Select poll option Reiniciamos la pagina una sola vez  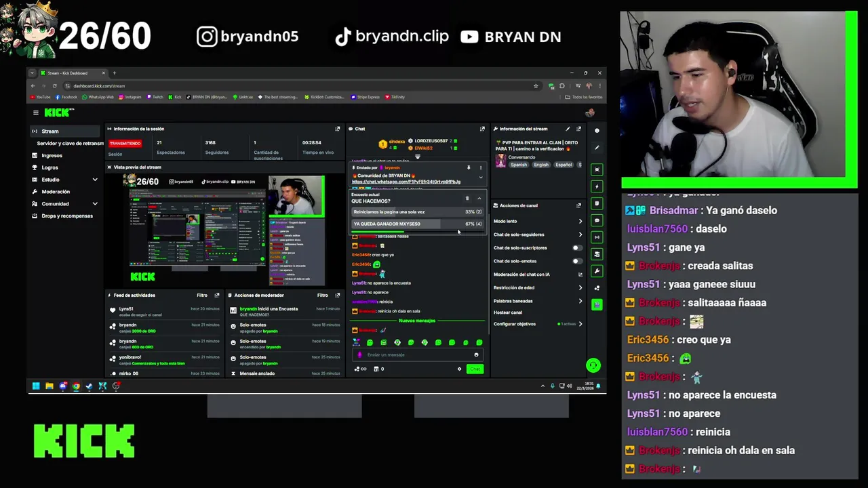point(417,212)
